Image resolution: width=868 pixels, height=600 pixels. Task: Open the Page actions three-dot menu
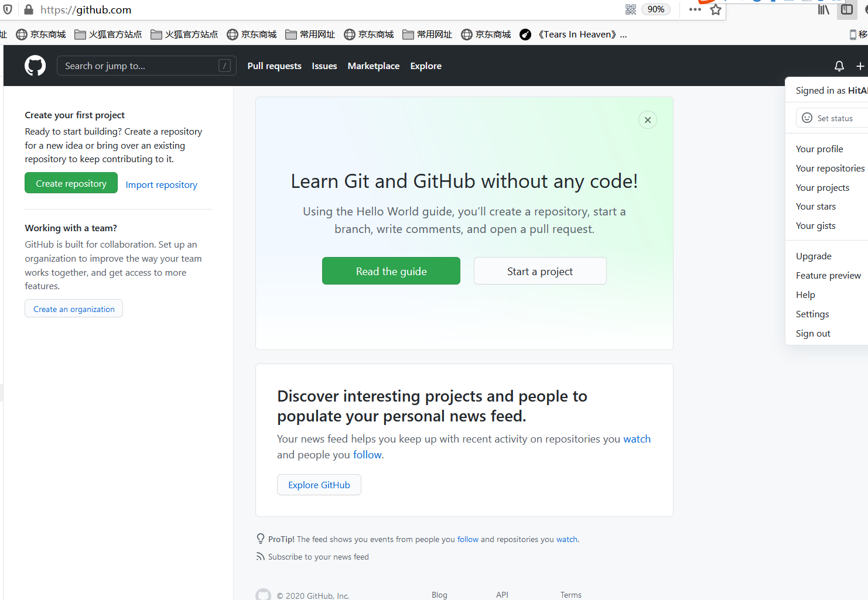pyautogui.click(x=694, y=9)
